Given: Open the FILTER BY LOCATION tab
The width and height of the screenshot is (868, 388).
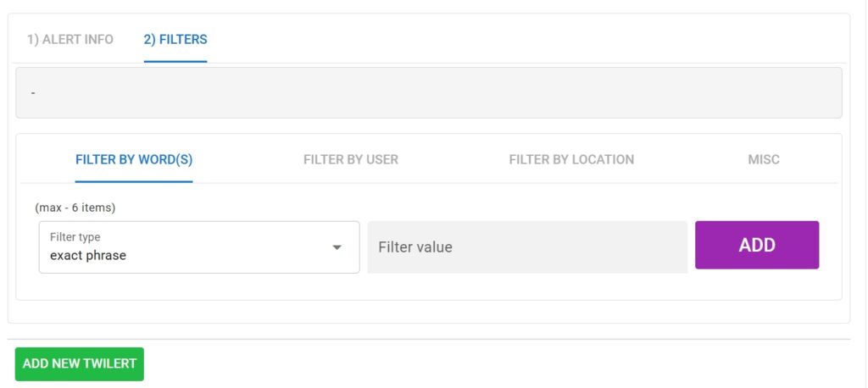Looking at the screenshot, I should point(571,159).
